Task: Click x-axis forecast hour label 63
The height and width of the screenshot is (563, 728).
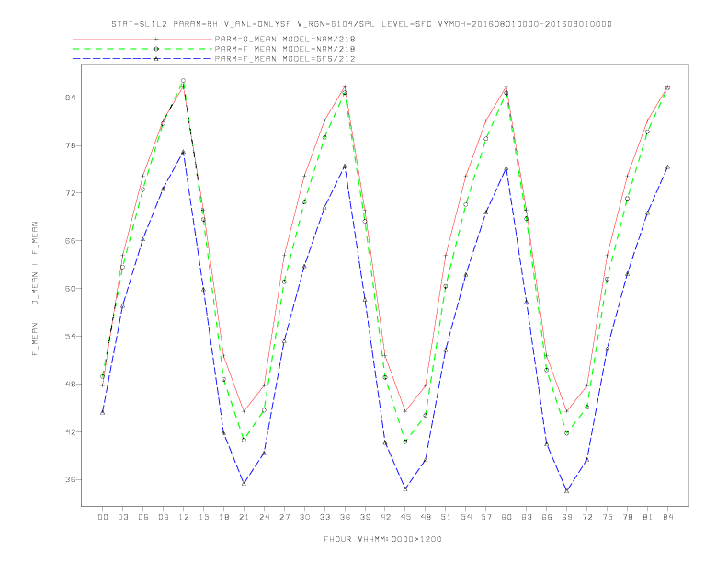Action: pyautogui.click(x=527, y=517)
